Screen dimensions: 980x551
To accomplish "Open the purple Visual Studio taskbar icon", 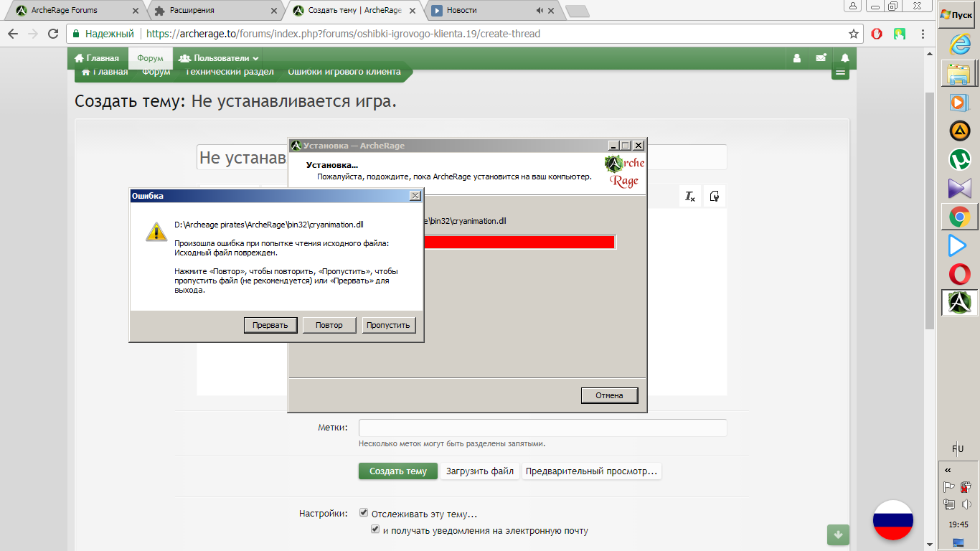I will [x=959, y=188].
